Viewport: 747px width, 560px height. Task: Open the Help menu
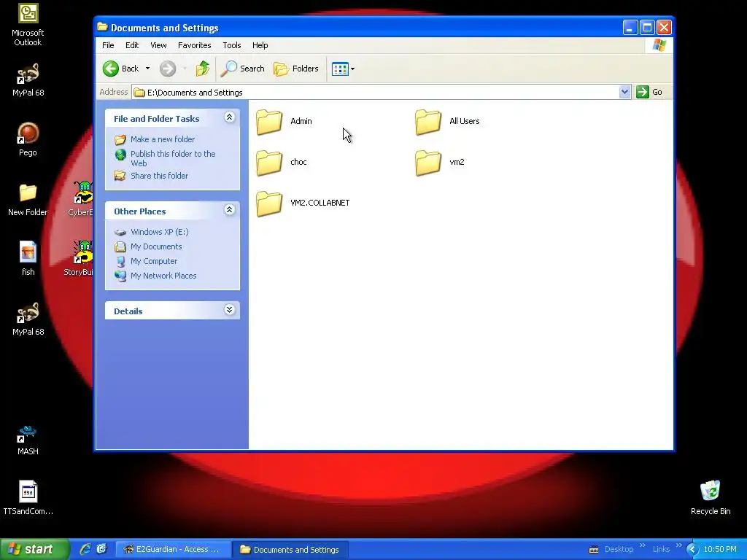[x=260, y=45]
